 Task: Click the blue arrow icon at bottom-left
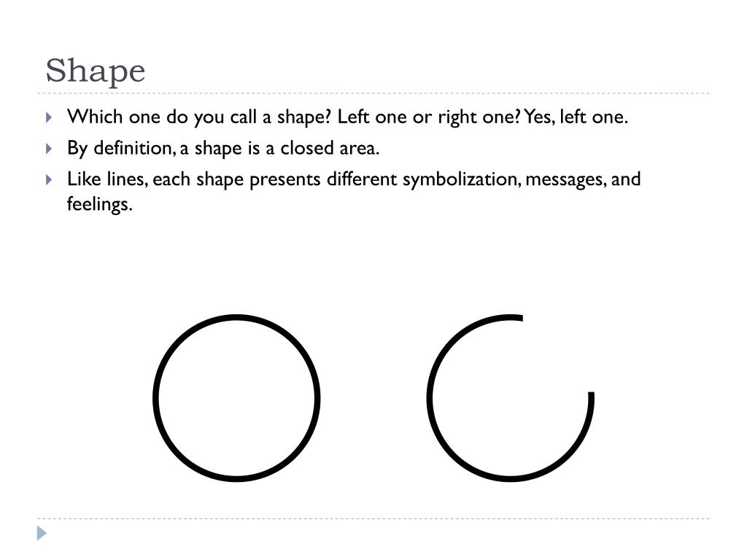click(x=42, y=533)
